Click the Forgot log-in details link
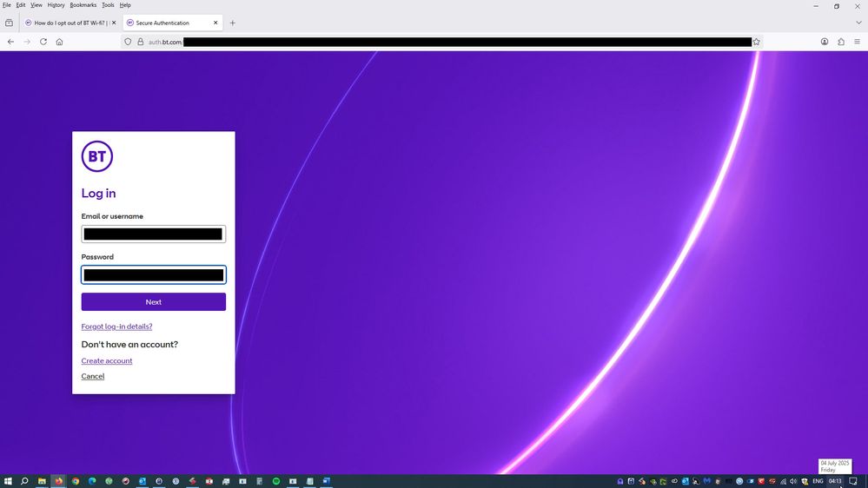This screenshot has width=868, height=488. click(116, 326)
